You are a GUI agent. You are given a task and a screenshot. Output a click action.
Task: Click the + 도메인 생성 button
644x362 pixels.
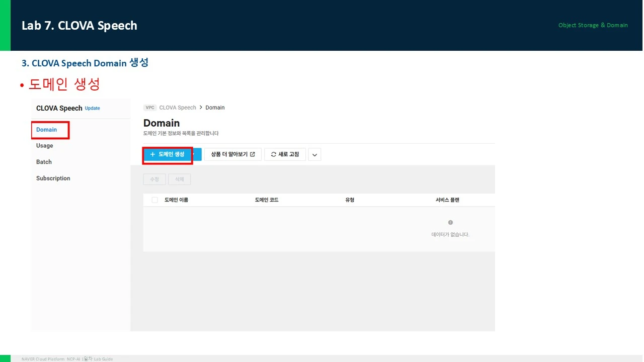tap(168, 154)
